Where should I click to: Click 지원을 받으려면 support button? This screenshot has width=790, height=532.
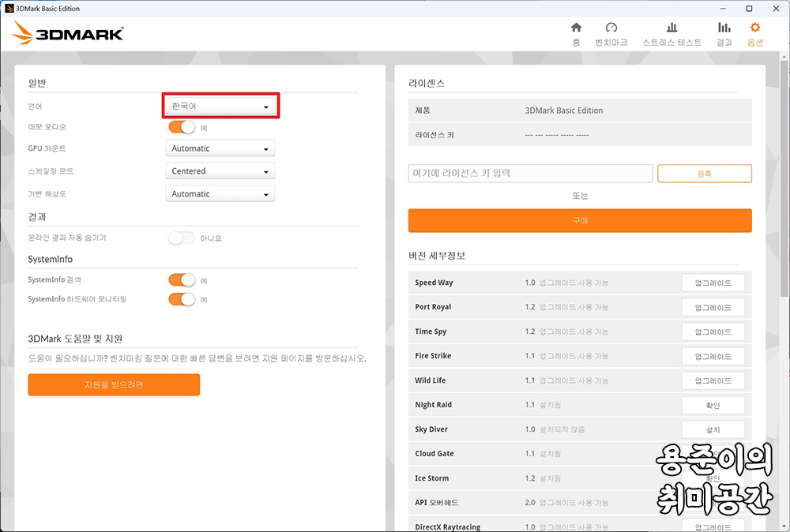[114, 384]
